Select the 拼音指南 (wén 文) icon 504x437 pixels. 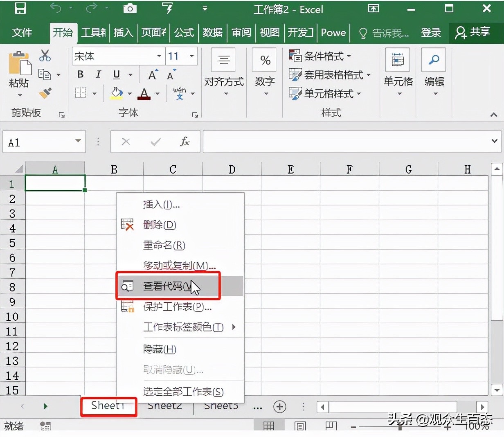[x=180, y=93]
